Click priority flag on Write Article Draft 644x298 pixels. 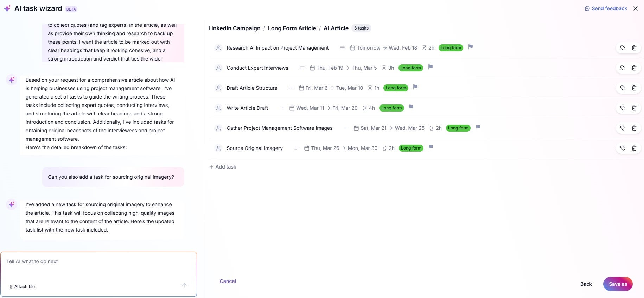(x=411, y=107)
